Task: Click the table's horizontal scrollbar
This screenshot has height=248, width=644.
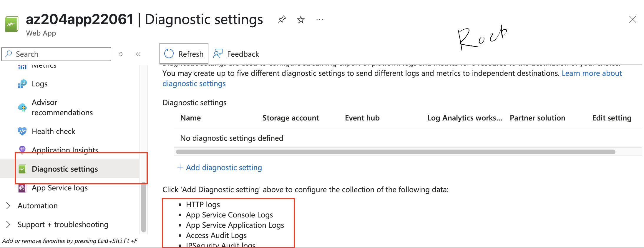Action: (396, 152)
